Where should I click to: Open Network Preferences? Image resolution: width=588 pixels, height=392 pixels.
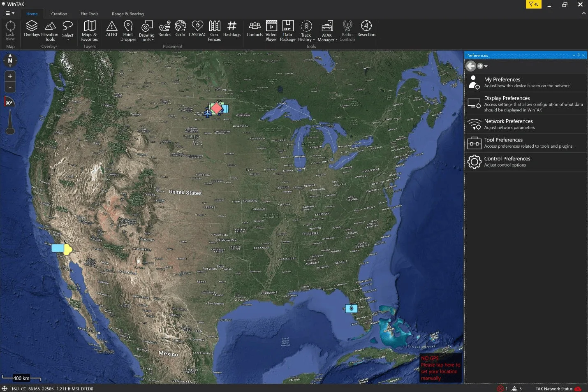(x=525, y=124)
